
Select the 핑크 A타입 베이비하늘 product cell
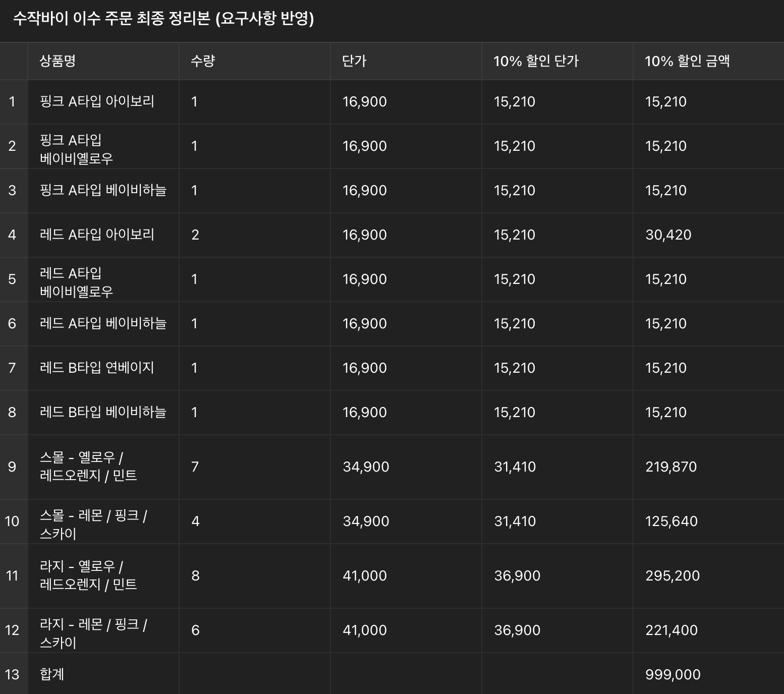(103, 190)
